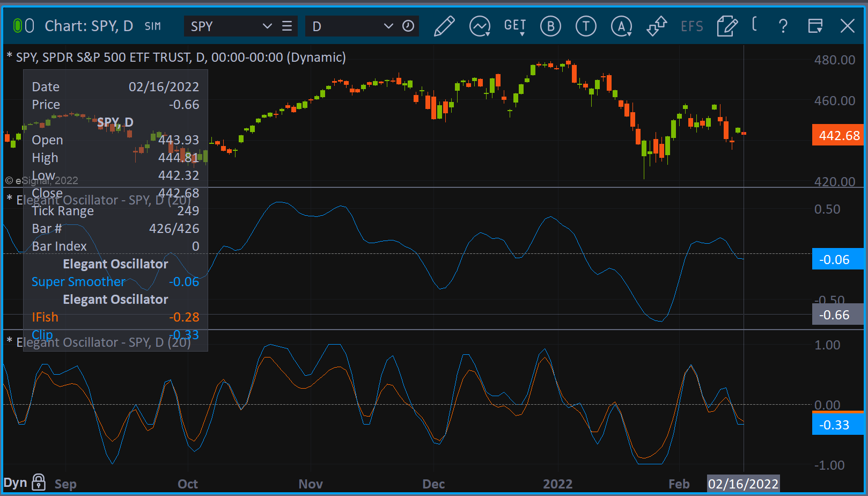Viewport: 868px width, 496px height.
Task: Click the Tick Range row in data window
Action: pyautogui.click(x=115, y=211)
